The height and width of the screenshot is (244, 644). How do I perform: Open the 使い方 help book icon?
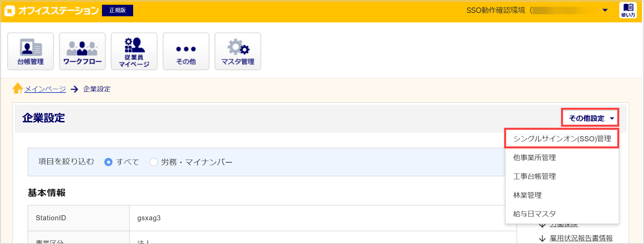628,10
